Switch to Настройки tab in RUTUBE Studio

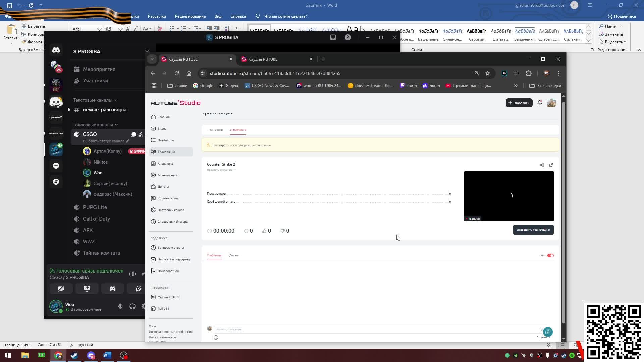point(216,130)
